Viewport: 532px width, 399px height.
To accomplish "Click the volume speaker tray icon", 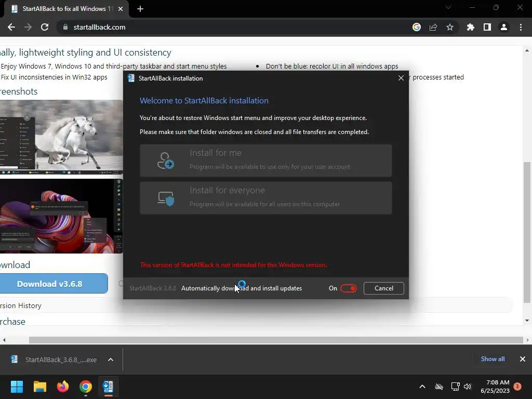I will [x=468, y=387].
